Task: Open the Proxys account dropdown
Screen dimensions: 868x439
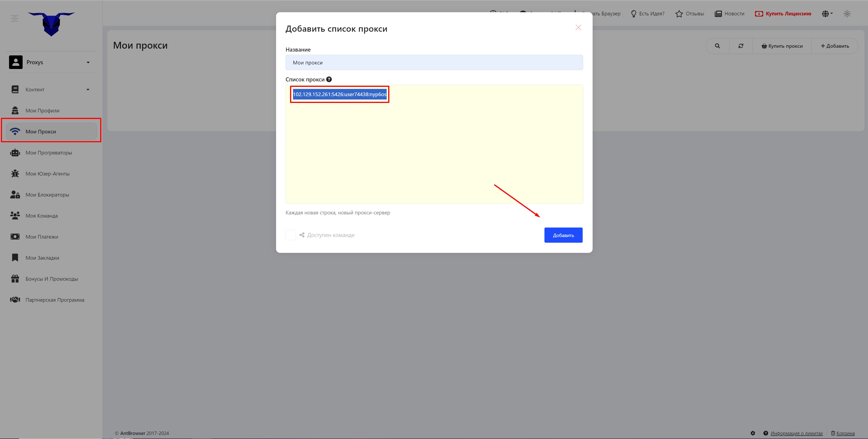Action: click(x=51, y=62)
